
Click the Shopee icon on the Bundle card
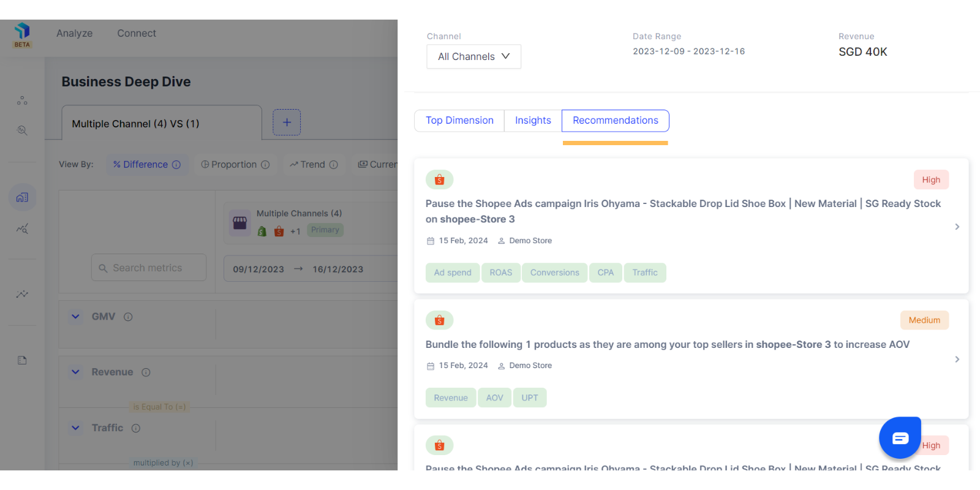pos(439,320)
